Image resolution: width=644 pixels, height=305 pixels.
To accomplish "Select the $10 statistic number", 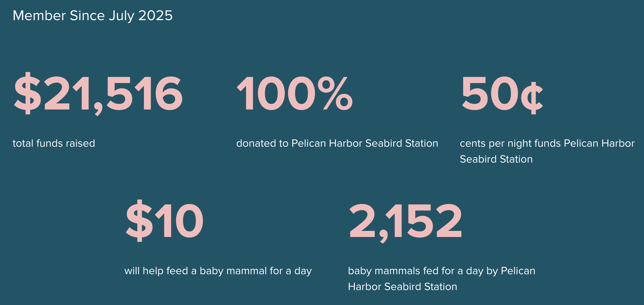I will [x=165, y=221].
